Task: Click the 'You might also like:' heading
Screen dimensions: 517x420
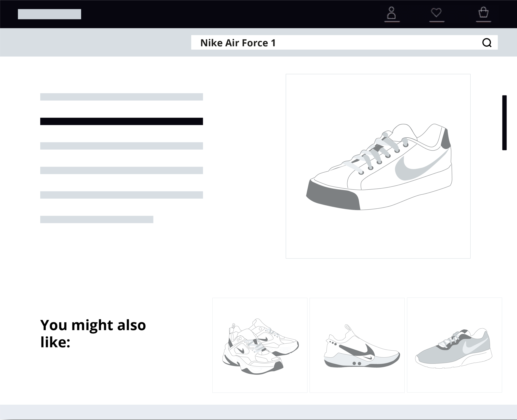Action: click(93, 333)
